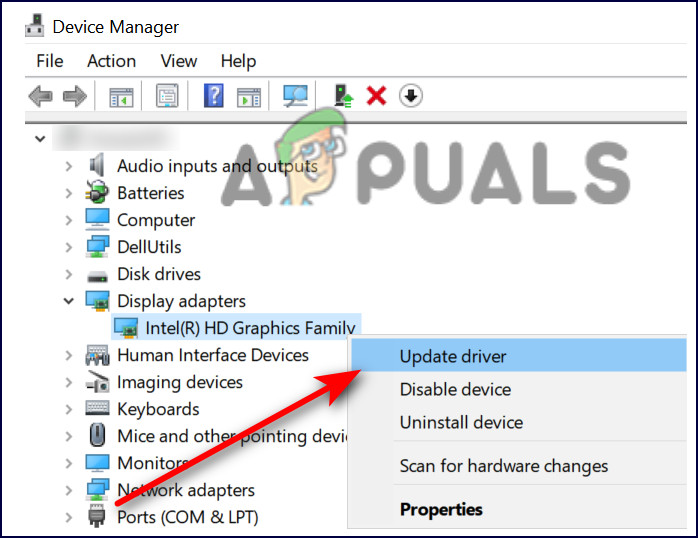
Task: Open the Action menu
Action: tap(111, 61)
